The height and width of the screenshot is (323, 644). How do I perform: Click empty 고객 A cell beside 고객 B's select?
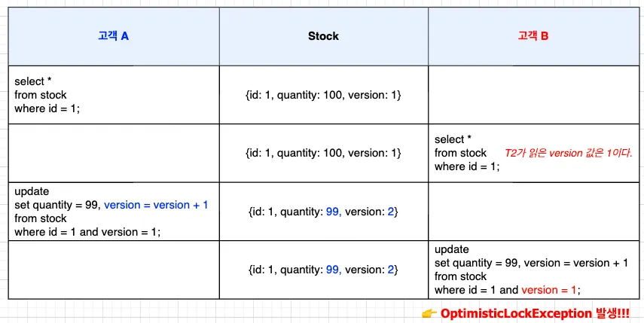(114, 153)
